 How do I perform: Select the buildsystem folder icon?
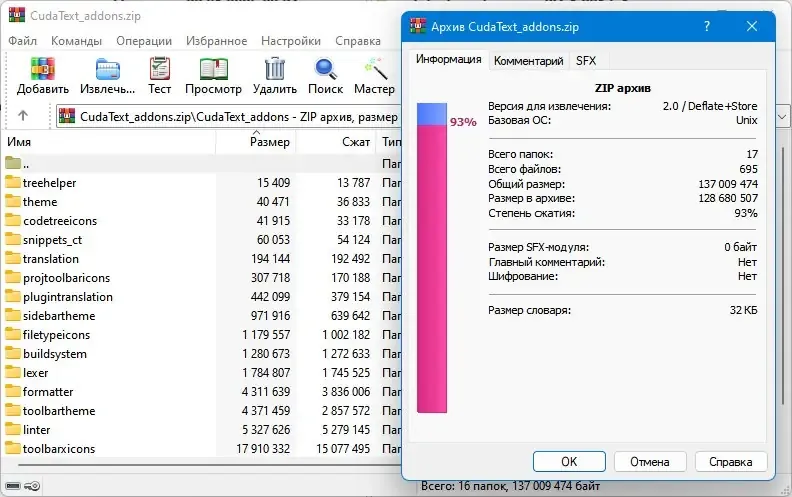pos(13,353)
